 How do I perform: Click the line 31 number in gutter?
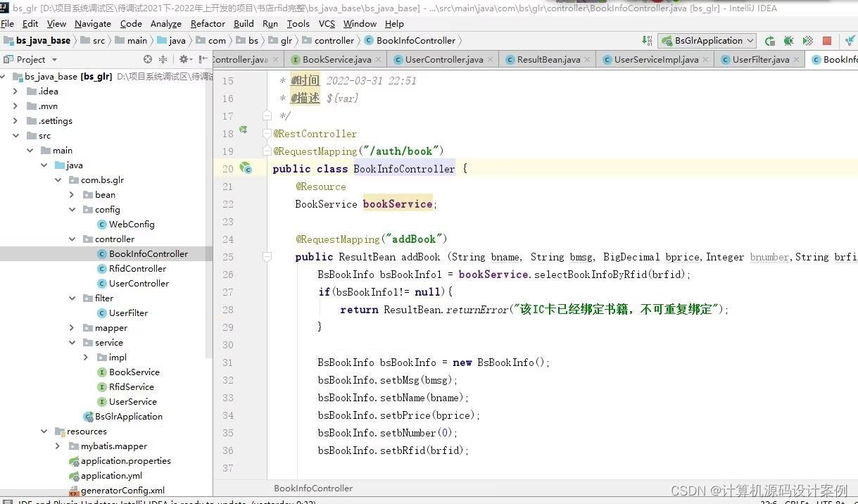point(227,363)
